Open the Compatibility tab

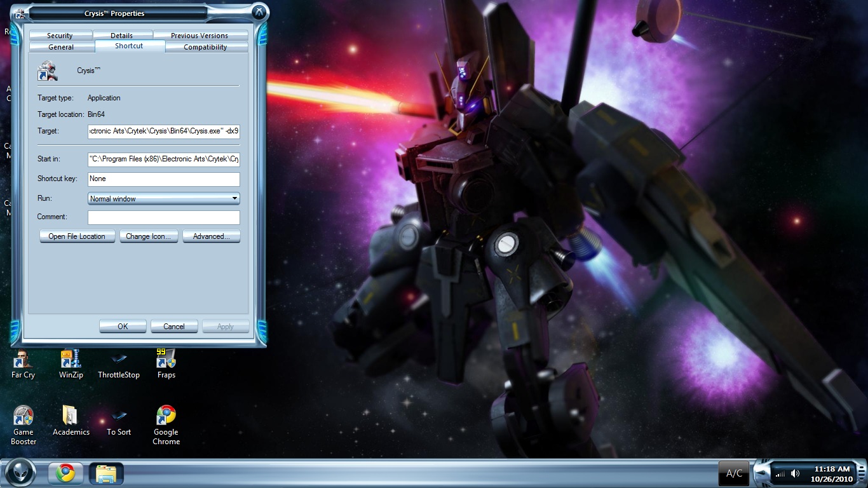click(x=205, y=47)
